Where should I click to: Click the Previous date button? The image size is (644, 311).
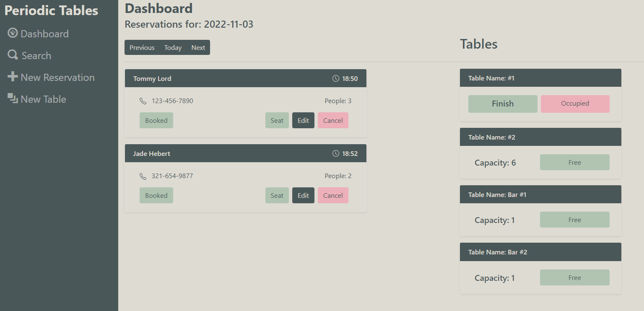tap(142, 47)
